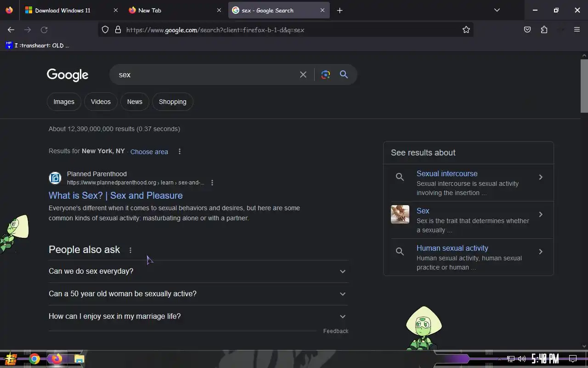The width and height of the screenshot is (588, 368).
Task: Click thumbnail image for Sex entry
Action: 400,214
